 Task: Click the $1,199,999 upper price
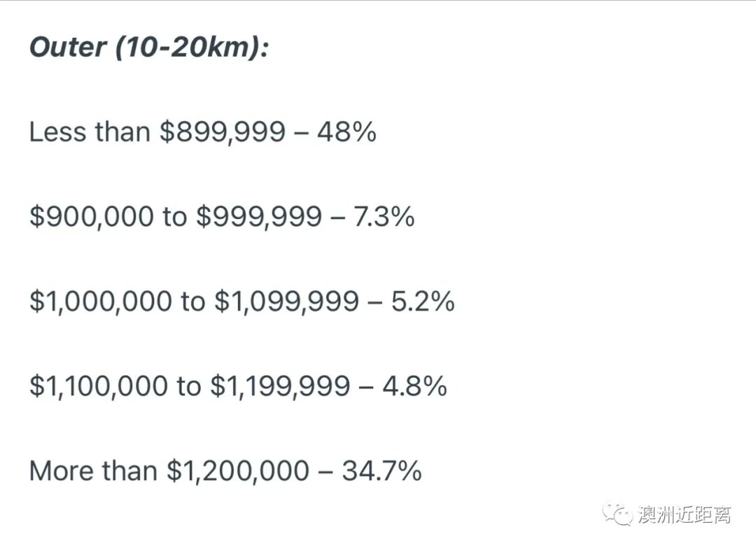pos(281,386)
